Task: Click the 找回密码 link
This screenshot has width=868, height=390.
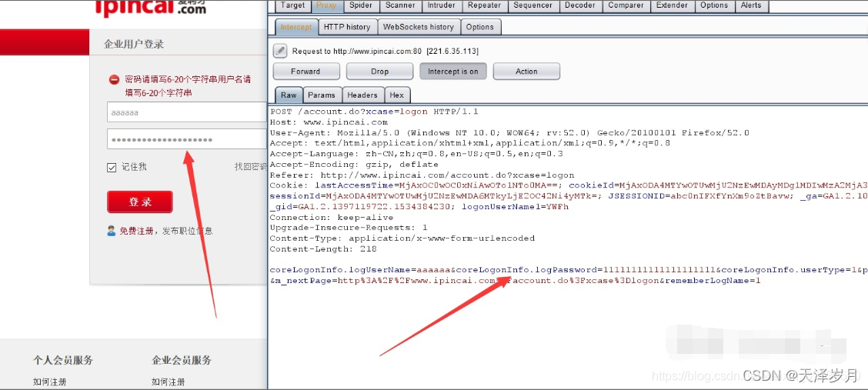Action: tap(252, 167)
